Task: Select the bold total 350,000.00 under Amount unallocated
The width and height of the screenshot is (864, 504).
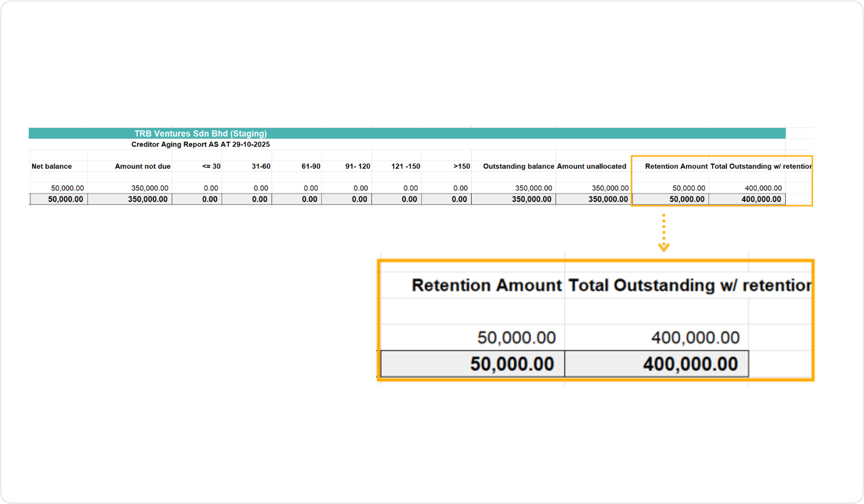Action: click(x=608, y=199)
